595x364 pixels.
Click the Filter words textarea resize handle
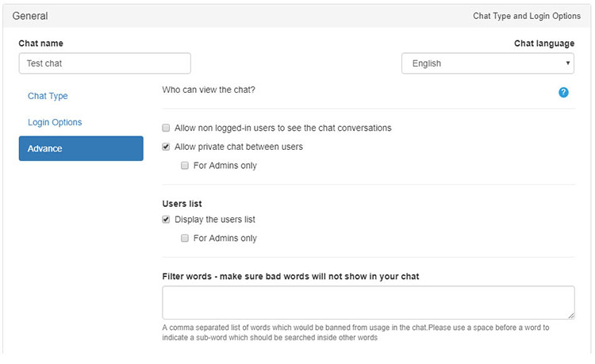click(570, 315)
